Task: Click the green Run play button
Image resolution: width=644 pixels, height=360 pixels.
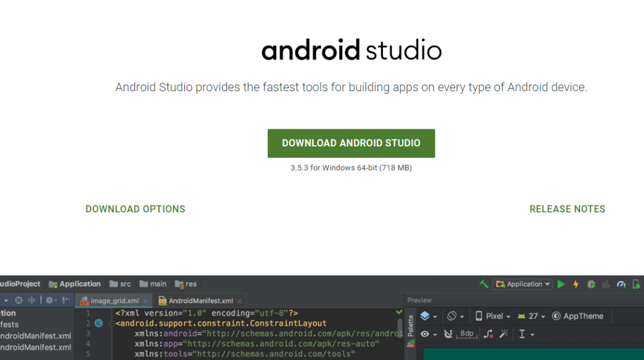Action: pyautogui.click(x=561, y=284)
